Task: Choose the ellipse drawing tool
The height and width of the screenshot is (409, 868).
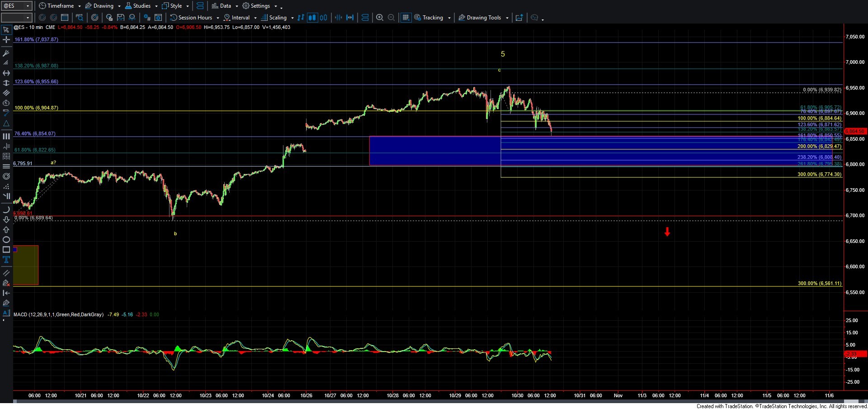Action: (x=6, y=239)
